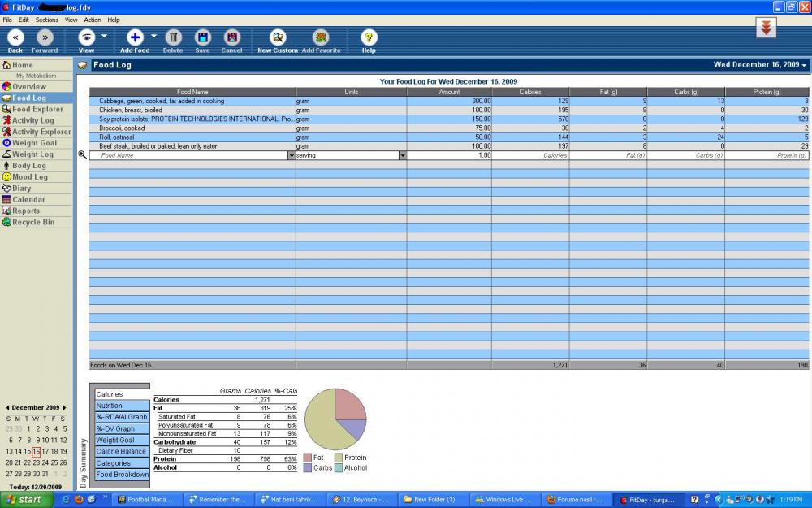Go back with the Back toolbar icon

(15, 37)
